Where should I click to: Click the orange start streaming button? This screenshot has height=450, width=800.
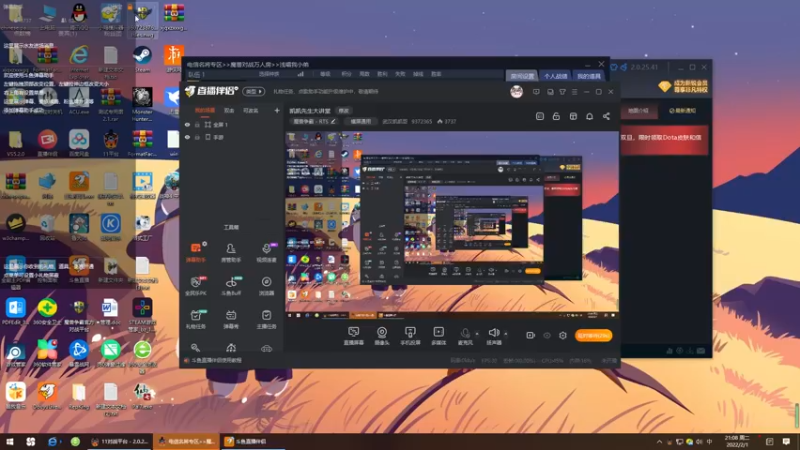pyautogui.click(x=593, y=335)
